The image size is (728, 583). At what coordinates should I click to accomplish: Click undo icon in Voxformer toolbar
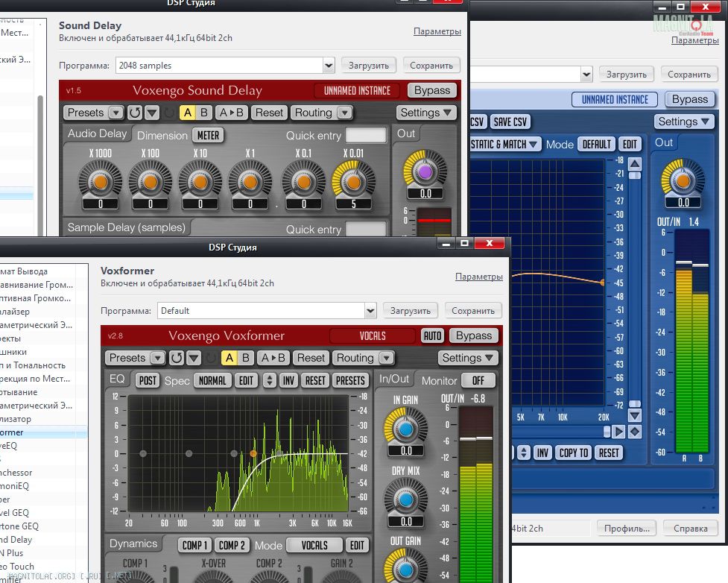(x=177, y=358)
